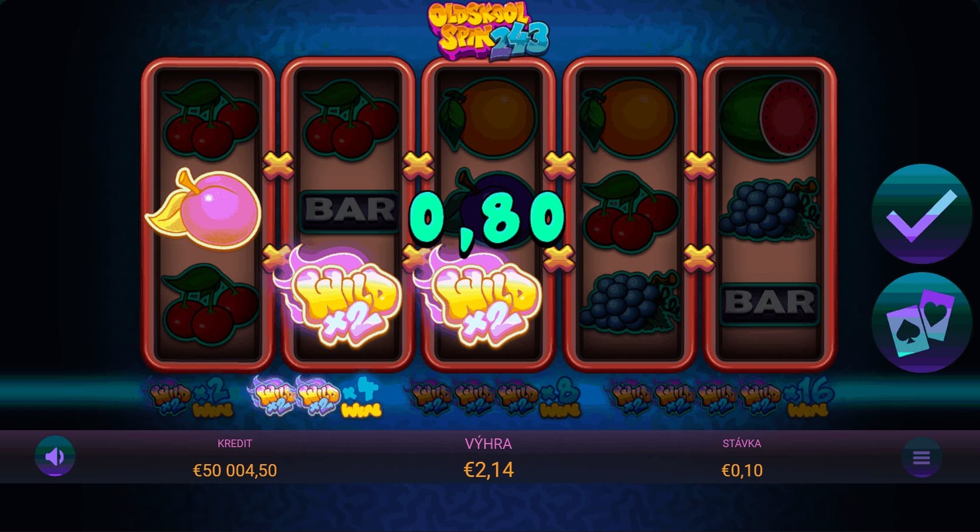Collect the win with the checkmark button
The image size is (980, 532).
click(x=921, y=214)
